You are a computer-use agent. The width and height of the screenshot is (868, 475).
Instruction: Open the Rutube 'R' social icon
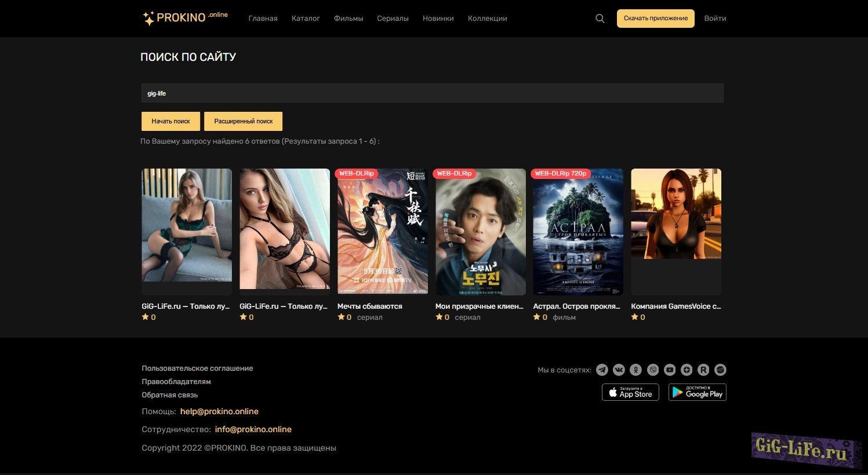click(703, 370)
